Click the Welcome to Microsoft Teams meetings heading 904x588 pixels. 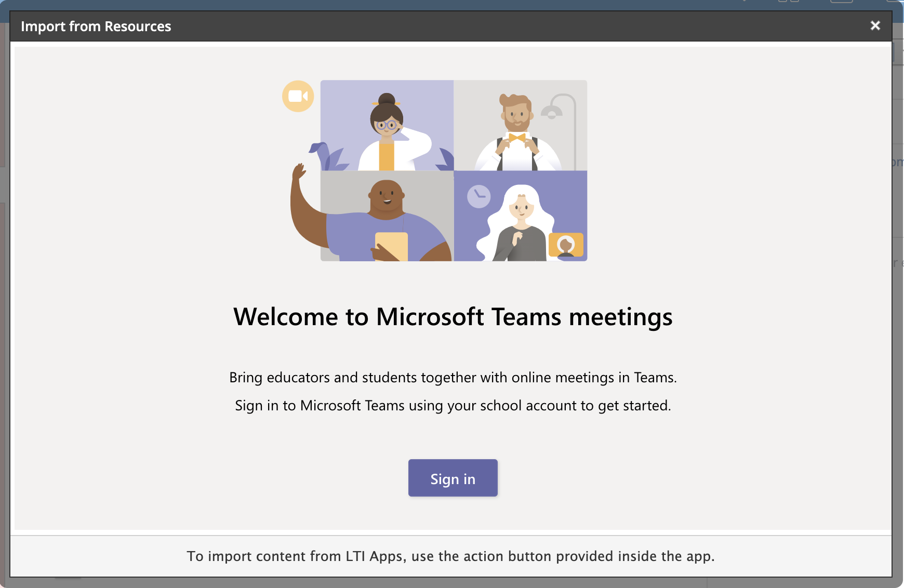[x=453, y=317]
